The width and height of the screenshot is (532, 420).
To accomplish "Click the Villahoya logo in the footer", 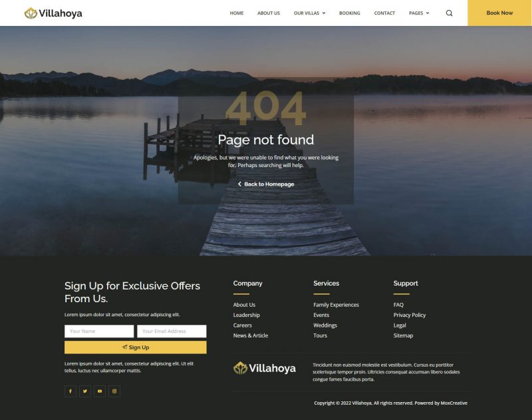I will pos(264,368).
